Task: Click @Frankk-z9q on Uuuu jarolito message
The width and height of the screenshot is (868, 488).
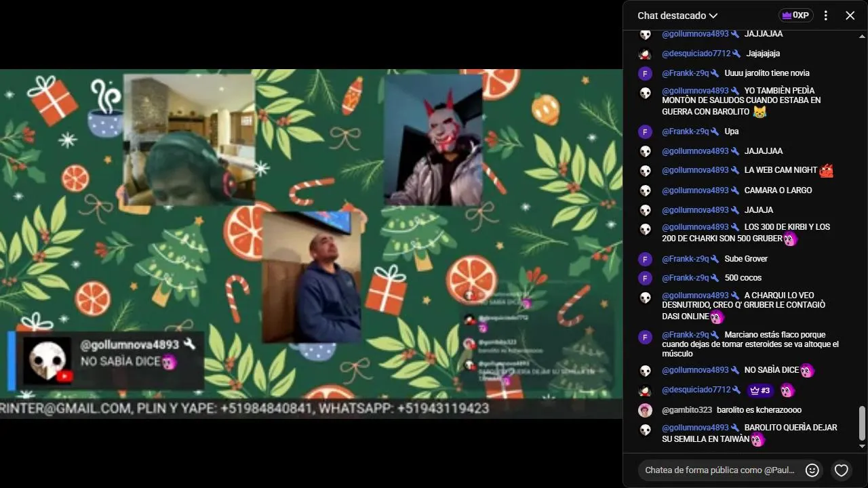Action: click(x=685, y=73)
